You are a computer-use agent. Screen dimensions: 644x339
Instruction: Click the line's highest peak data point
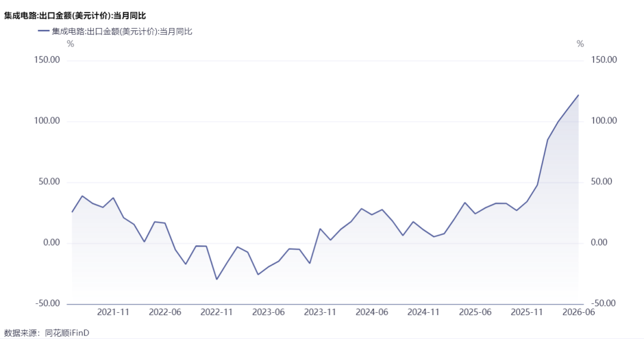point(578,95)
